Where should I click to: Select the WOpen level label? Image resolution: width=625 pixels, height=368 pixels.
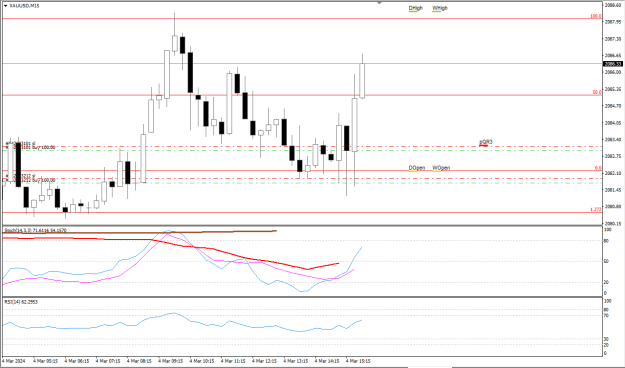(441, 168)
